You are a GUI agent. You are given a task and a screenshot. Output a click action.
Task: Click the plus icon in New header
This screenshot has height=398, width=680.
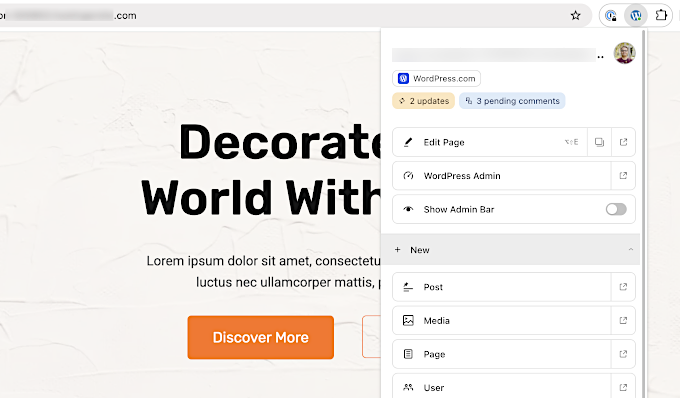(397, 250)
